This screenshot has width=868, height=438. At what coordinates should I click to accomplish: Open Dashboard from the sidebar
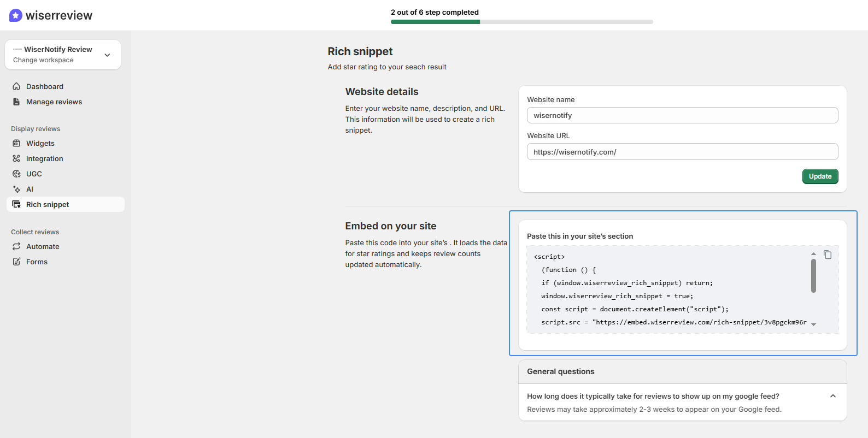tap(45, 86)
